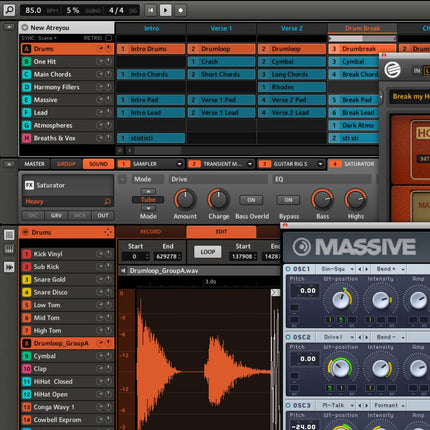The width and height of the screenshot is (430, 430).
Task: Select the Drums group A icon
Action: (27, 49)
